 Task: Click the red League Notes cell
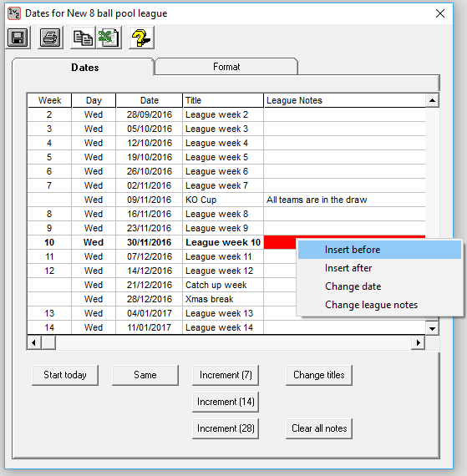coord(344,242)
